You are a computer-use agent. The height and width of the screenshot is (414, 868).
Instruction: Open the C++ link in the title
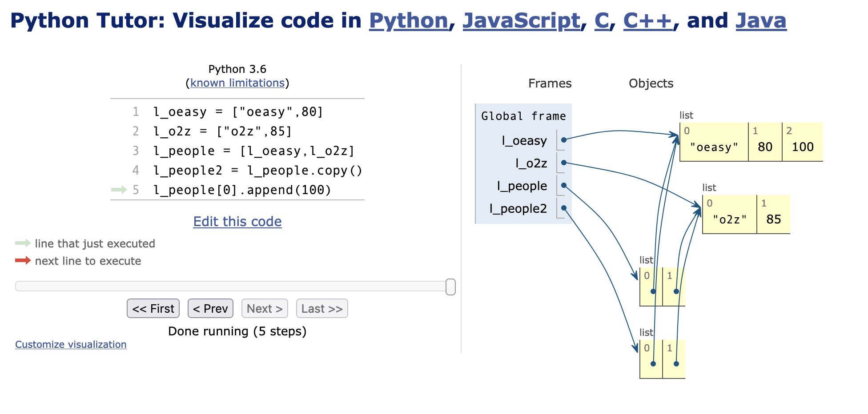pos(648,20)
